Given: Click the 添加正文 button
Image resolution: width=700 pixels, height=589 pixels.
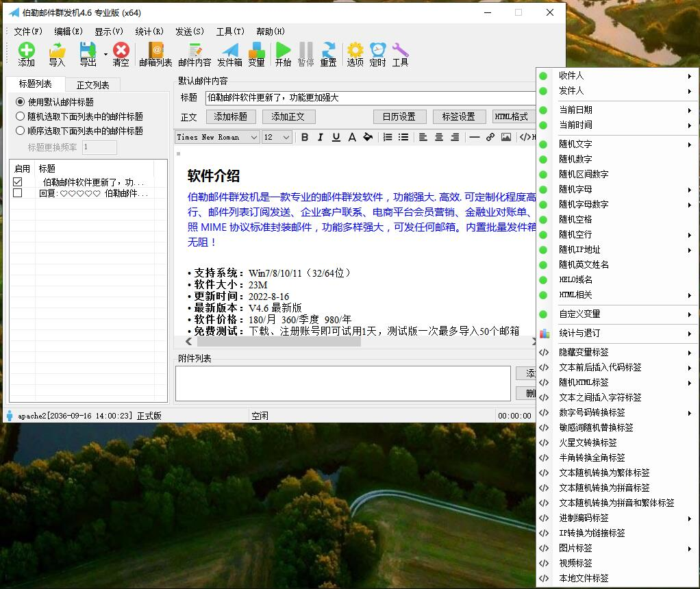Looking at the screenshot, I should click(288, 116).
